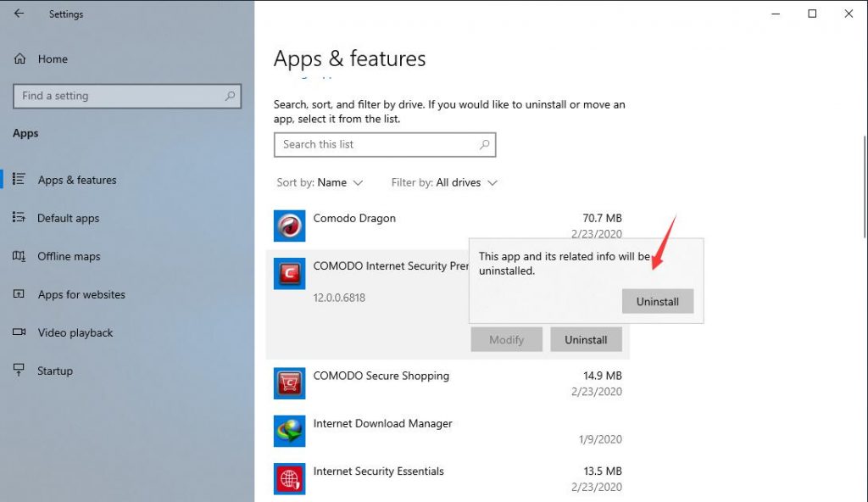The height and width of the screenshot is (502, 868).
Task: Click the 13.5 MB size text
Action: point(603,471)
